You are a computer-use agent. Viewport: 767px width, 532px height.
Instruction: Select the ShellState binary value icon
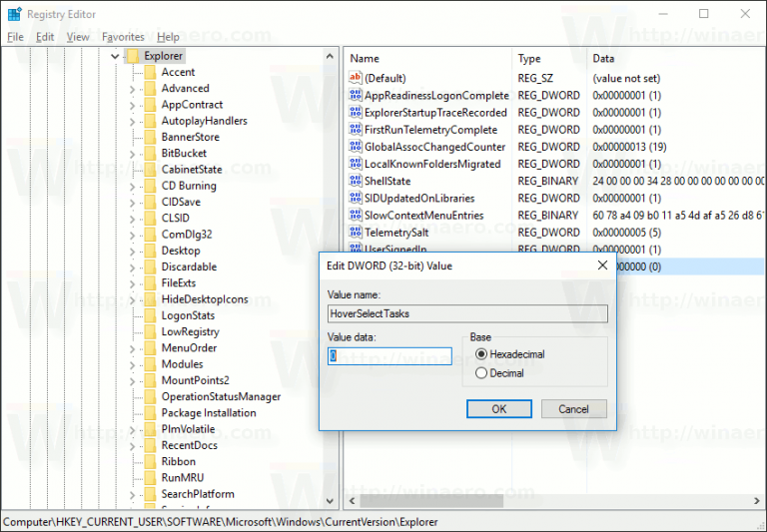(x=356, y=181)
